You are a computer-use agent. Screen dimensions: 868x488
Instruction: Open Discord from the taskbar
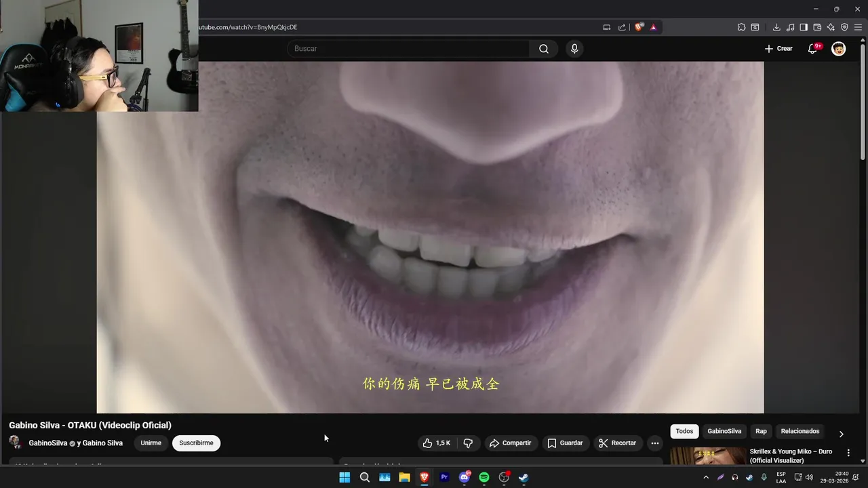(x=465, y=477)
